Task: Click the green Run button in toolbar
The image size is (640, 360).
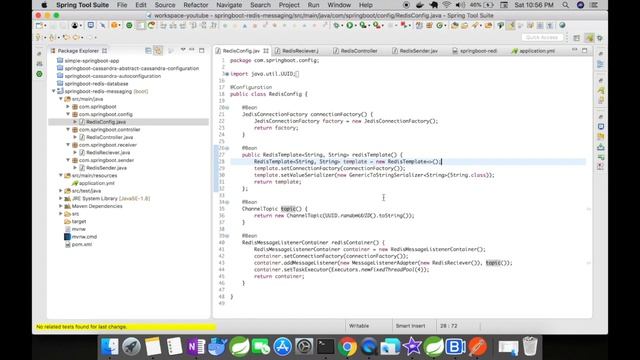Action: coord(349,25)
